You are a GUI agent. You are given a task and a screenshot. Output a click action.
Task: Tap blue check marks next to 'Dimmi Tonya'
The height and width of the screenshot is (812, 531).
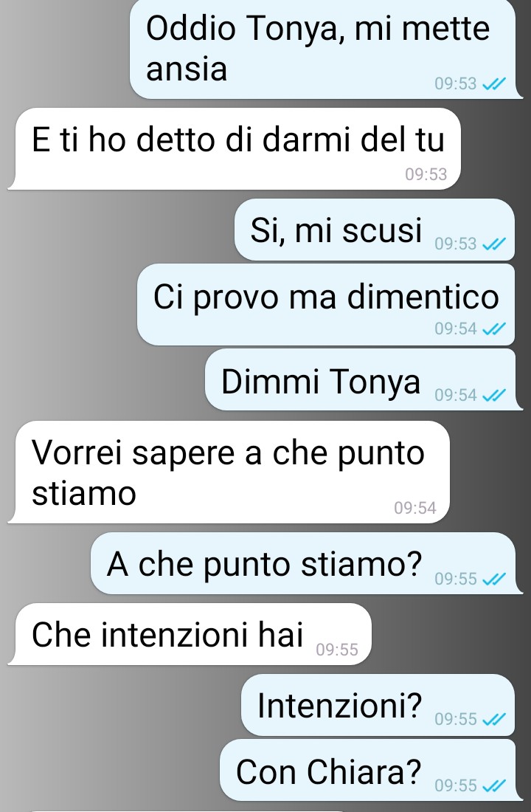point(493,395)
